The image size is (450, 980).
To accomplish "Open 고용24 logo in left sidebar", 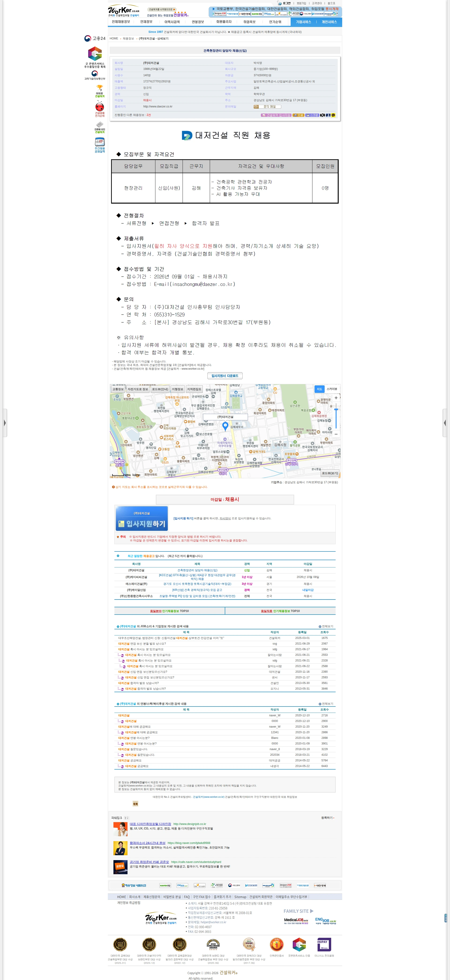I will 95,38.
